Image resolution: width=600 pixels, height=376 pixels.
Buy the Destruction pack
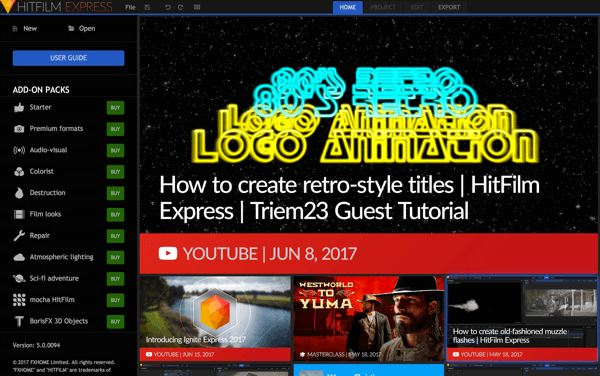[115, 194]
